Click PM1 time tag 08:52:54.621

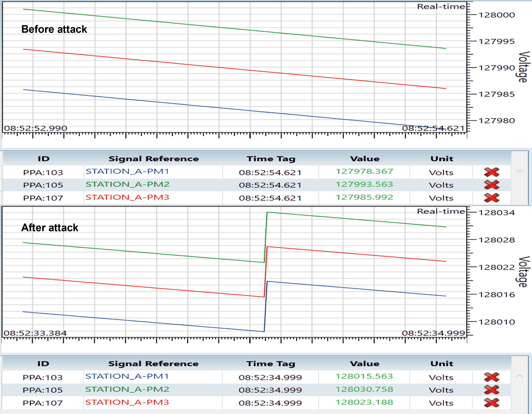270,172
